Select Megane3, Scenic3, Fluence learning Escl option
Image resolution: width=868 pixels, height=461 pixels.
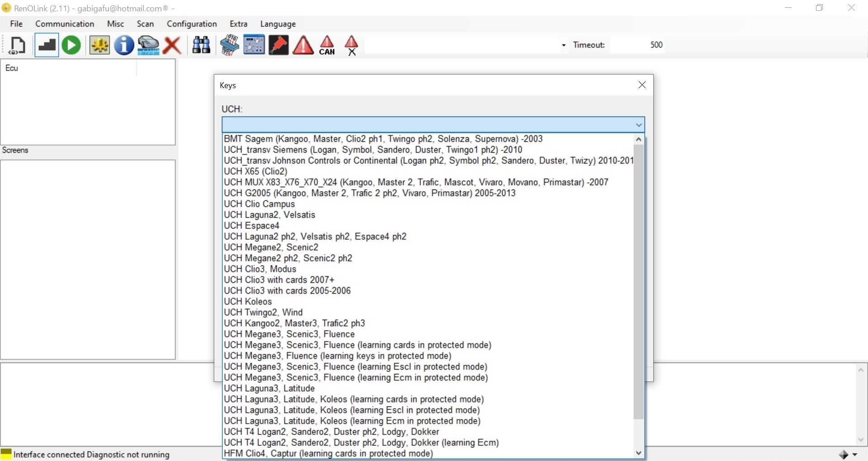click(x=428, y=367)
